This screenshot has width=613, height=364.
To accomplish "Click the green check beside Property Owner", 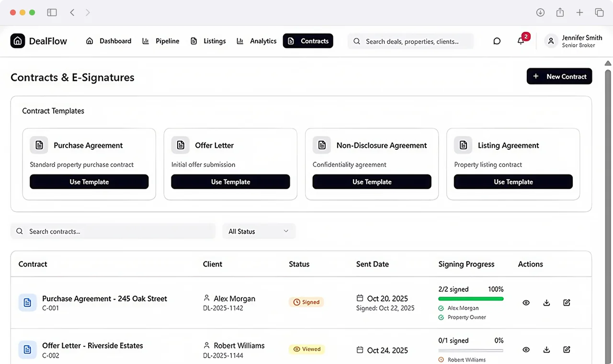I will 441,318.
